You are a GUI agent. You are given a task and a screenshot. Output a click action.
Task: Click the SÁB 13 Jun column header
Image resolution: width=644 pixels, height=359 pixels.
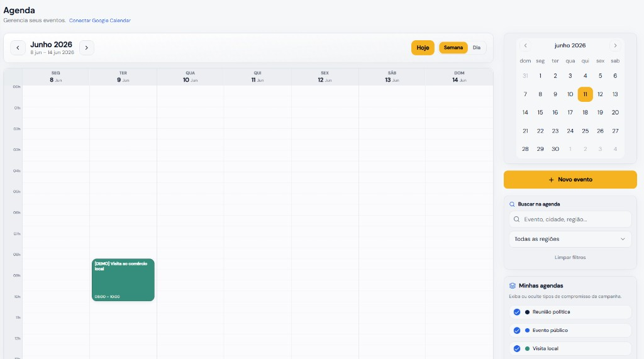tap(392, 77)
